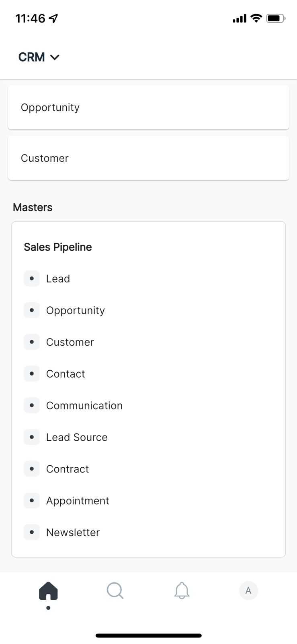Tap the Home icon in bottom bar
Screen dimensions: 297x644
[48, 591]
